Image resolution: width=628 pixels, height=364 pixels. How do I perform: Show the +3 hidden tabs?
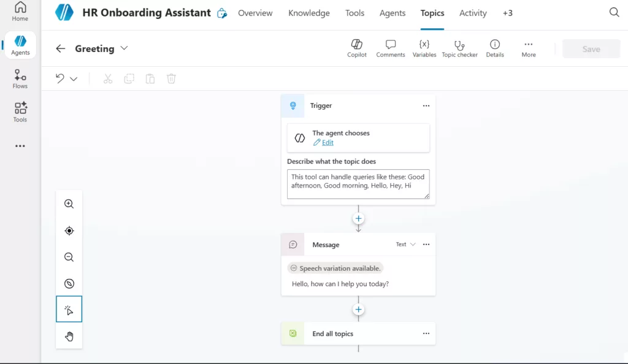click(507, 13)
